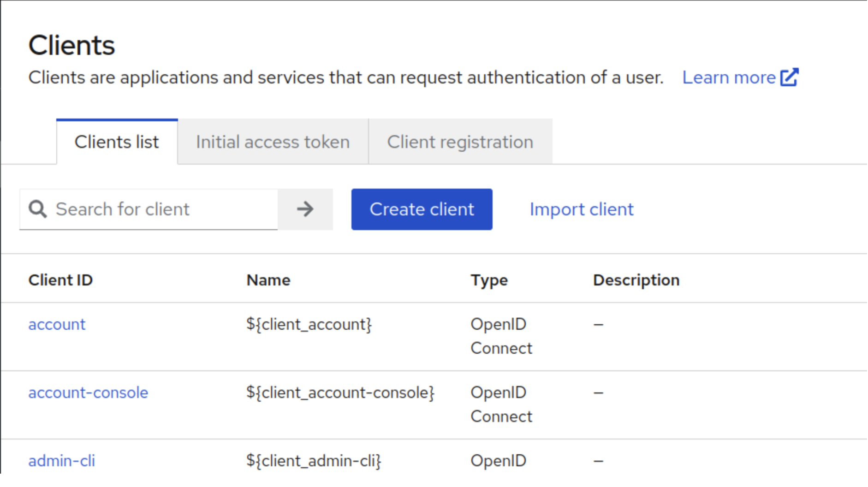Open the account-console client details
Viewport: 868px width, 487px height.
pyautogui.click(x=88, y=392)
